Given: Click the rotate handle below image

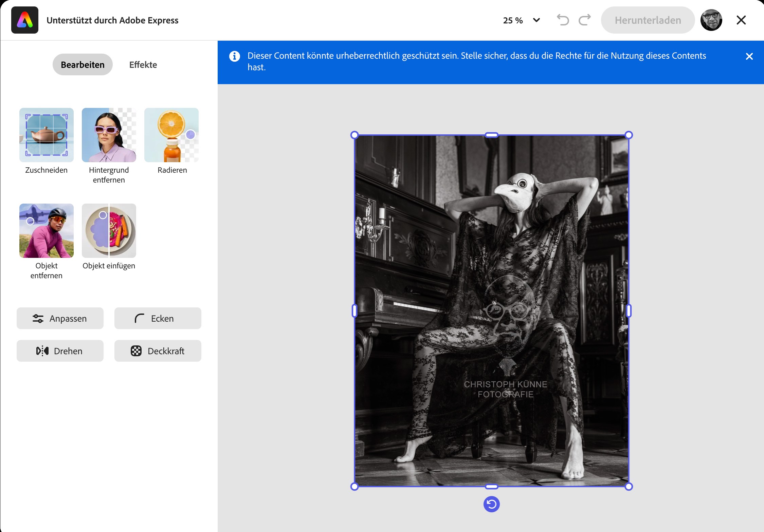Looking at the screenshot, I should tap(491, 504).
